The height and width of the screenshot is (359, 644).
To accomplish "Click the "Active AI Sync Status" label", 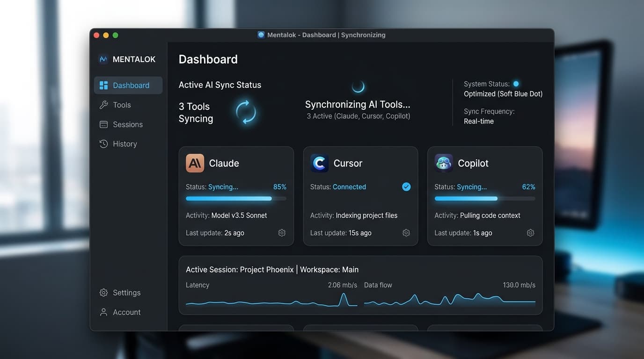I will coord(220,85).
